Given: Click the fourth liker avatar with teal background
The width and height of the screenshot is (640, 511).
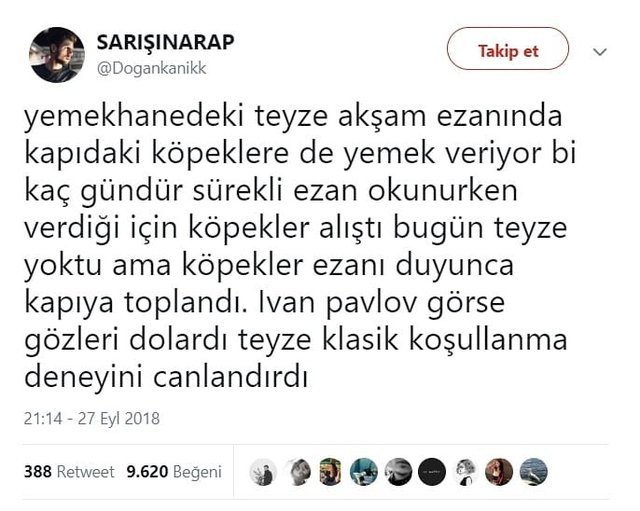Looking at the screenshot, I should [364, 472].
